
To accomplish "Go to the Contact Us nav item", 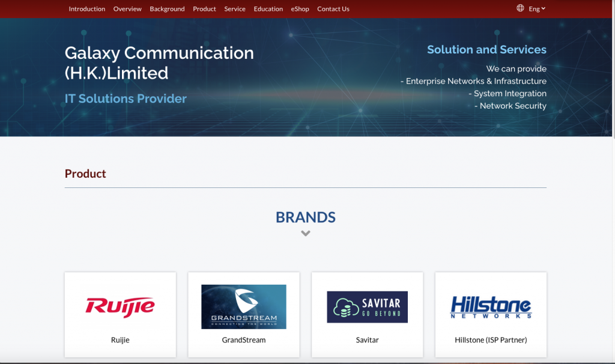I will click(x=333, y=8).
